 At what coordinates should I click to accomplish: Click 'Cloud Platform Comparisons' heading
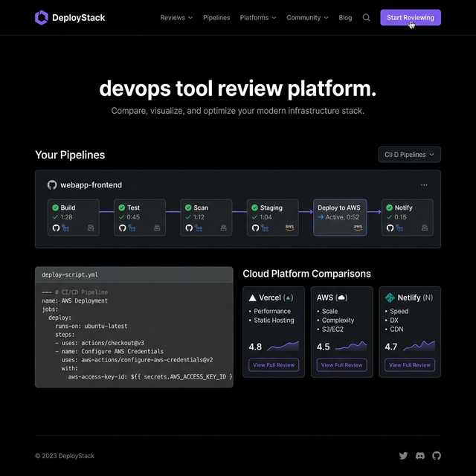click(306, 274)
